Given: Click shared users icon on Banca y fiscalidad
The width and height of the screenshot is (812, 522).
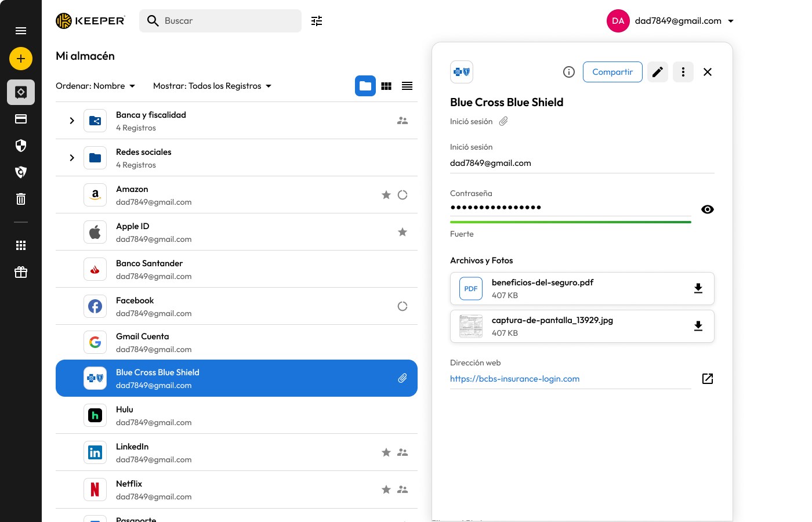Looking at the screenshot, I should (x=403, y=121).
